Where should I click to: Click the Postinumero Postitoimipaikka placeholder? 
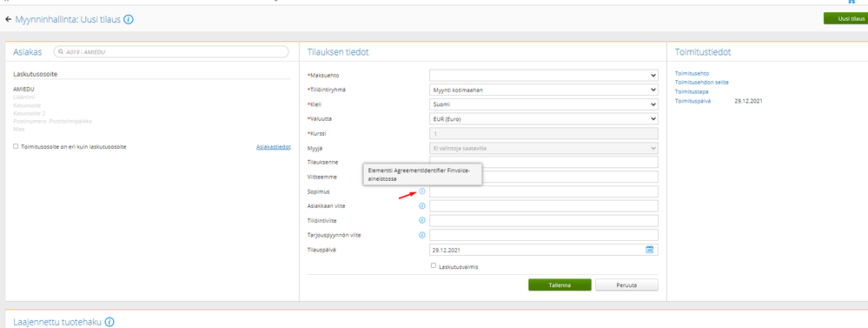pyautogui.click(x=53, y=121)
